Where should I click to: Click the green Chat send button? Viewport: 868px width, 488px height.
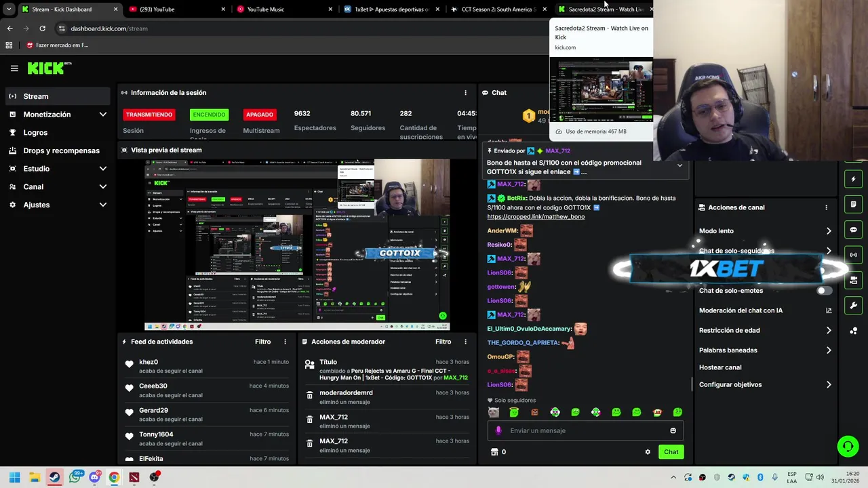click(671, 452)
